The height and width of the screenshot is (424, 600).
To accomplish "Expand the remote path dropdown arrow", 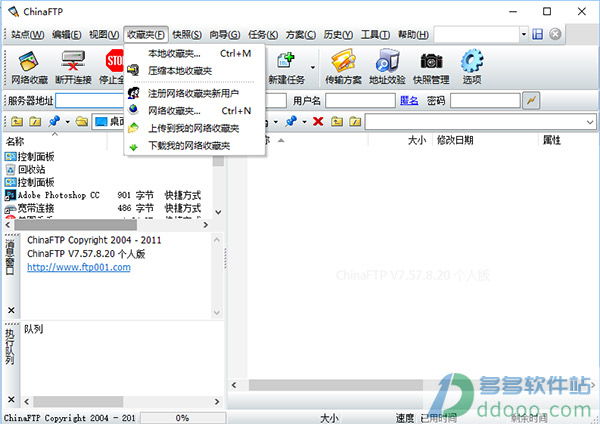I will click(x=590, y=122).
